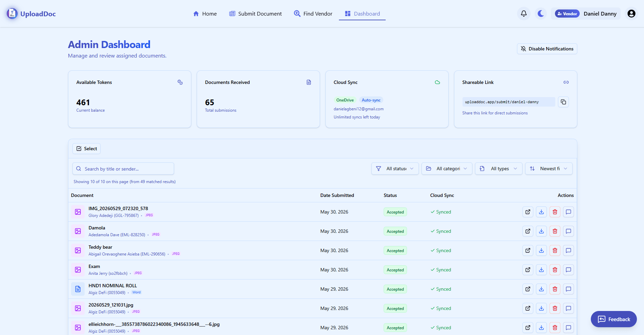644x335 pixels.
Task: Click the ellieichhorn jpg file name
Action: pyautogui.click(x=154, y=324)
